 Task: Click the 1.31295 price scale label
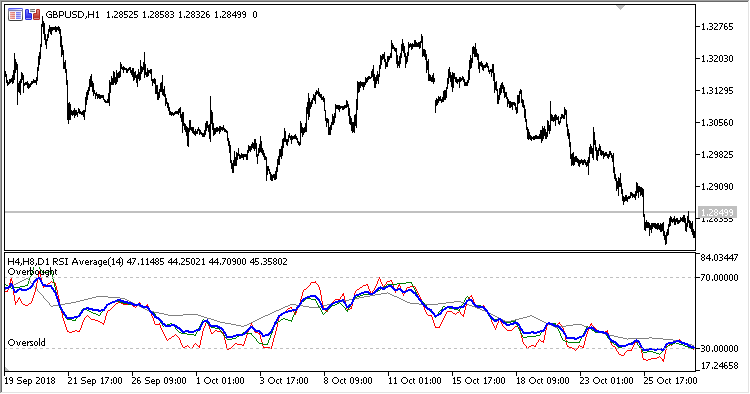click(717, 91)
